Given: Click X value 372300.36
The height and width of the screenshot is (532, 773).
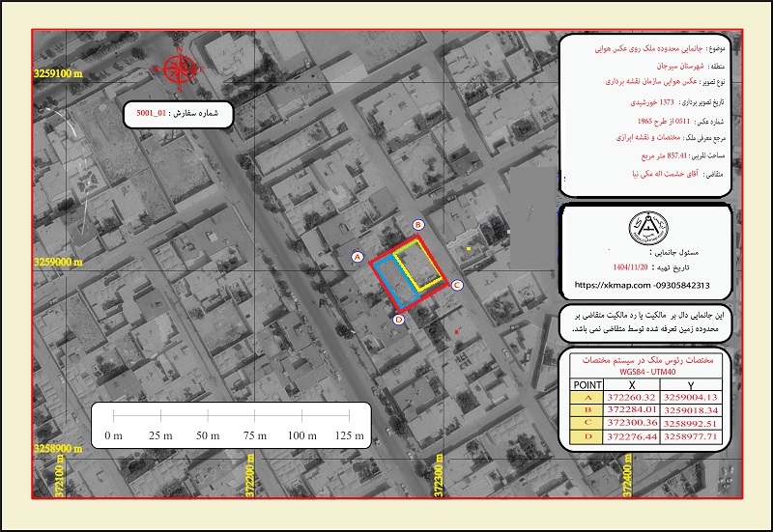Looking at the screenshot, I should point(632,423).
